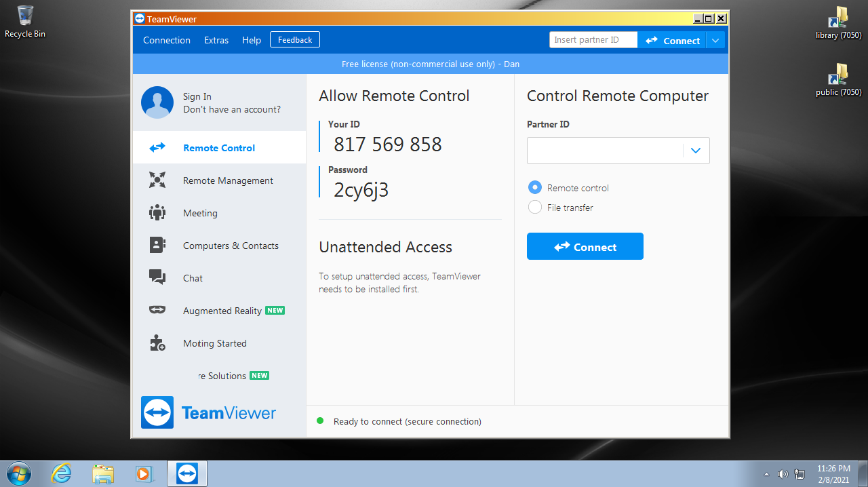Image resolution: width=868 pixels, height=487 pixels.
Task: Click the Sign In link
Action: pos(197,96)
